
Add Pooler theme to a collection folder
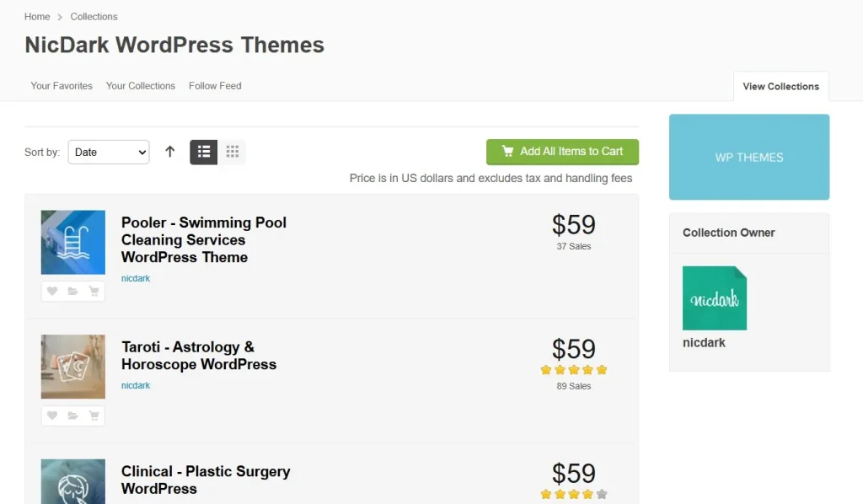pyautogui.click(x=73, y=292)
